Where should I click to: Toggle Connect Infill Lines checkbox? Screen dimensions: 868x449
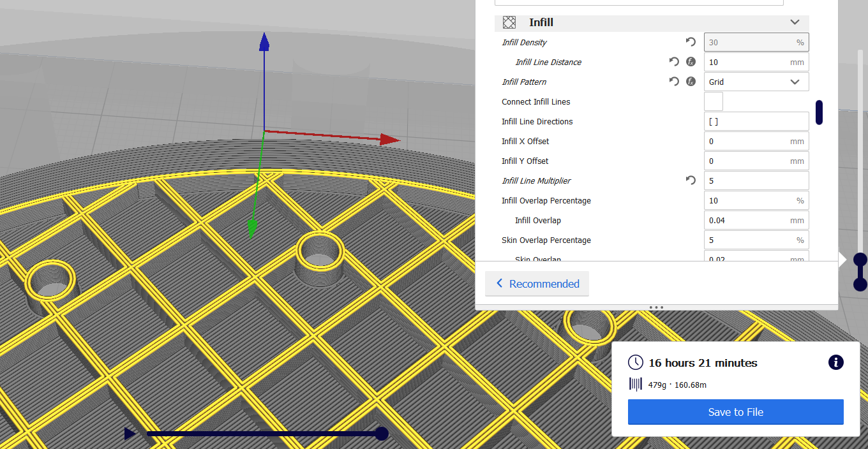(x=714, y=101)
